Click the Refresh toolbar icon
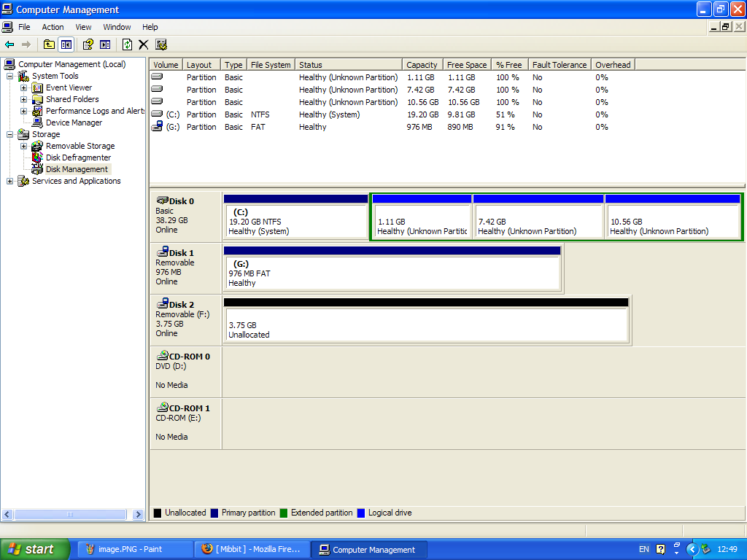The width and height of the screenshot is (747, 560). tap(127, 44)
